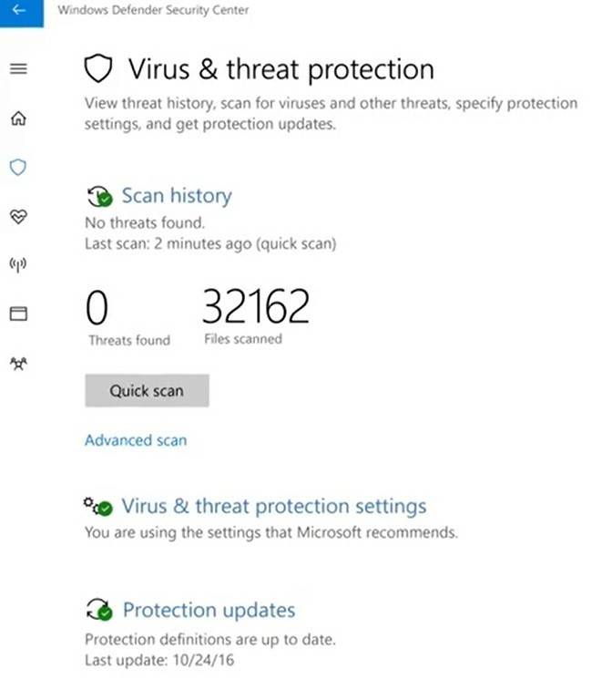This screenshot has width=602, height=700.
Task: Select the shield Virus protection sidebar icon
Action: 18,168
